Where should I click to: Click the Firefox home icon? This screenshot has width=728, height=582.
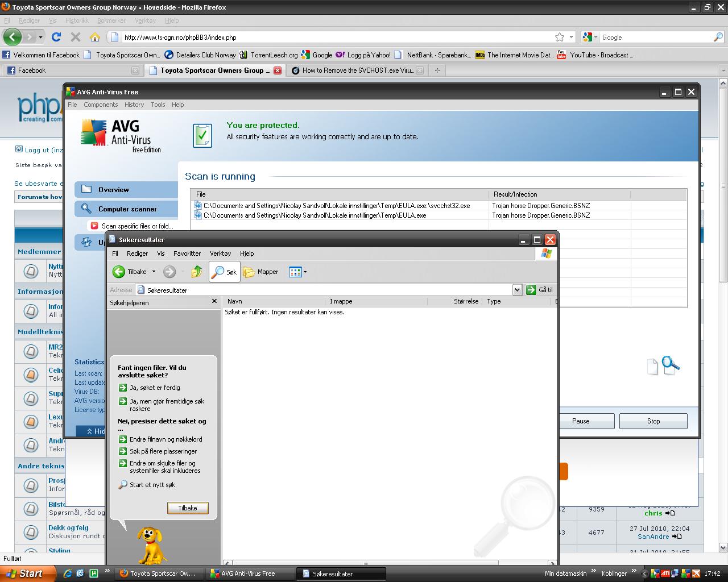[x=95, y=37]
